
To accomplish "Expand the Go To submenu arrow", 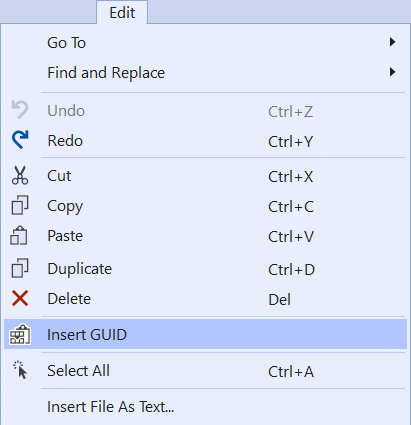I will coord(392,42).
